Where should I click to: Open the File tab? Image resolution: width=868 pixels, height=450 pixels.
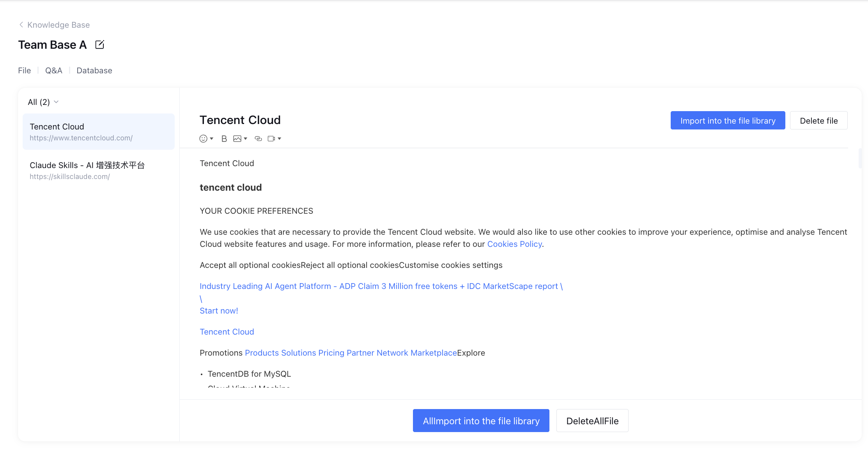24,71
